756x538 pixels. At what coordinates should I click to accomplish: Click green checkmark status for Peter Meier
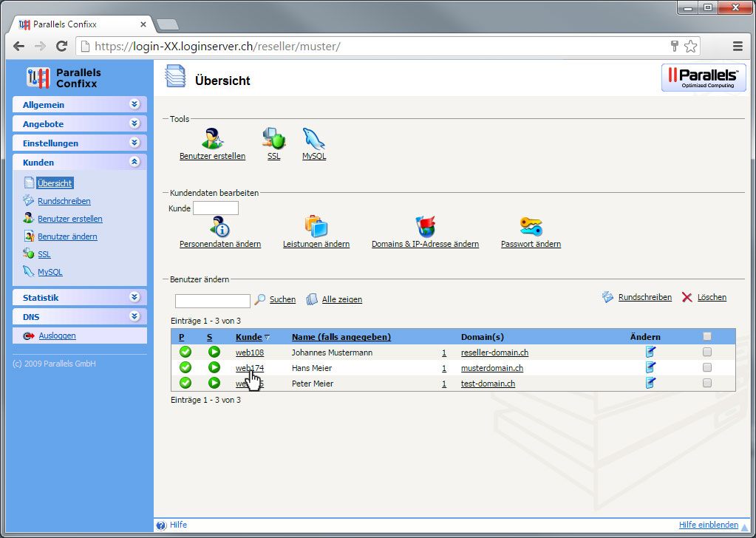[x=185, y=383]
